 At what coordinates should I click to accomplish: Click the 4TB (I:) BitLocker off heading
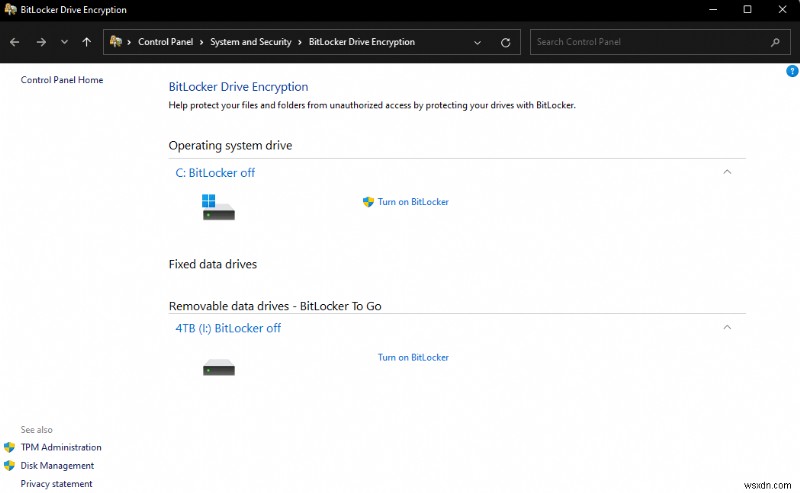[228, 328]
